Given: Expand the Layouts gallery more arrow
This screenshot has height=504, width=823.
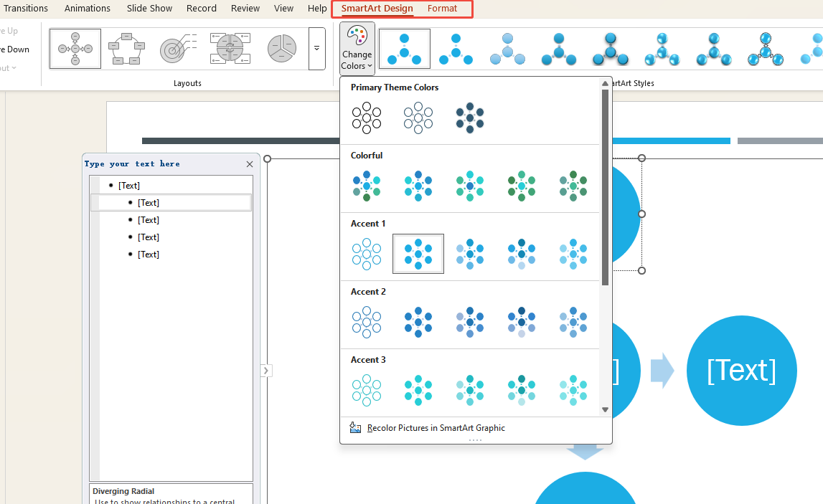Looking at the screenshot, I should 316,49.
